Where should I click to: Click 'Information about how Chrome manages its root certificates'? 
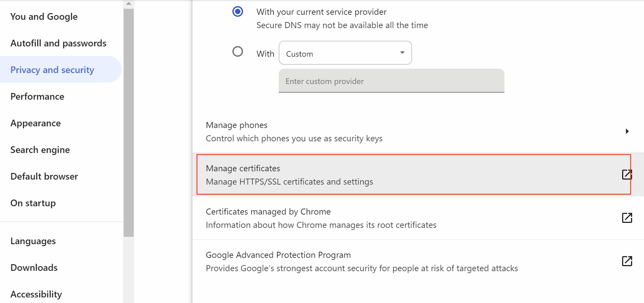click(321, 225)
